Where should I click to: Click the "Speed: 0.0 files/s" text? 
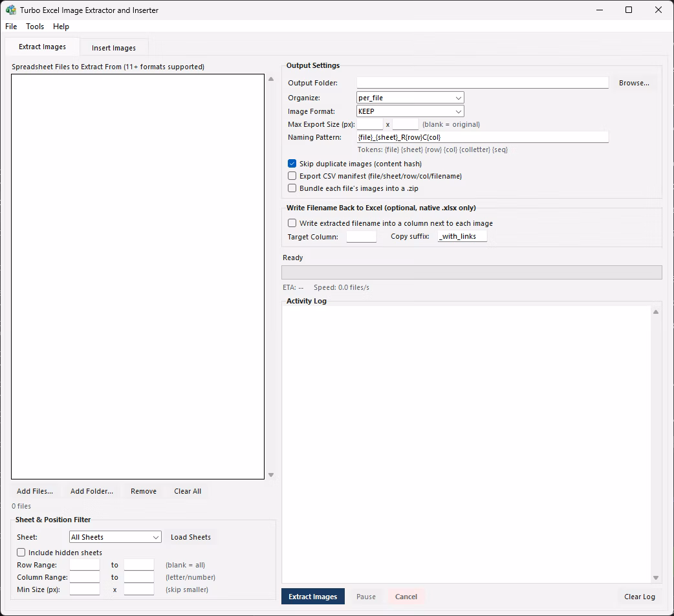point(342,287)
